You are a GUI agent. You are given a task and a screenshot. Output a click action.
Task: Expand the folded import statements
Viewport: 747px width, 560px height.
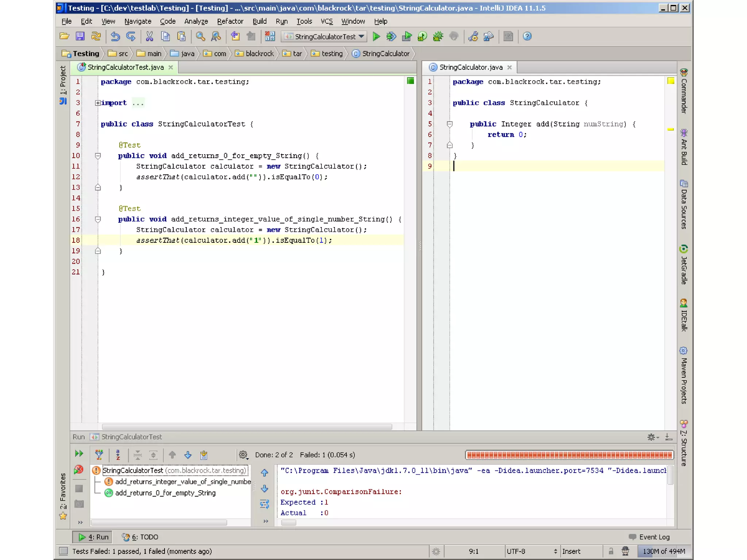tap(98, 103)
